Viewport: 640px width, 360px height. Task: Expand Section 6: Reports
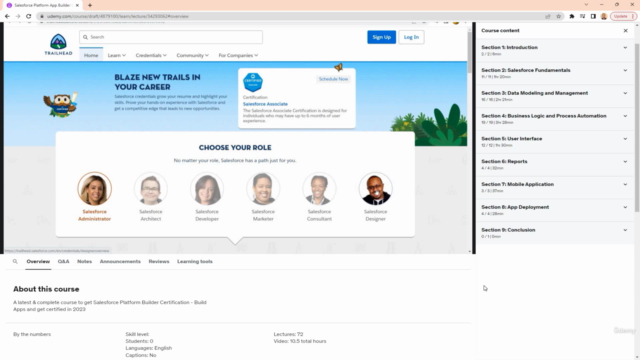[555, 164]
